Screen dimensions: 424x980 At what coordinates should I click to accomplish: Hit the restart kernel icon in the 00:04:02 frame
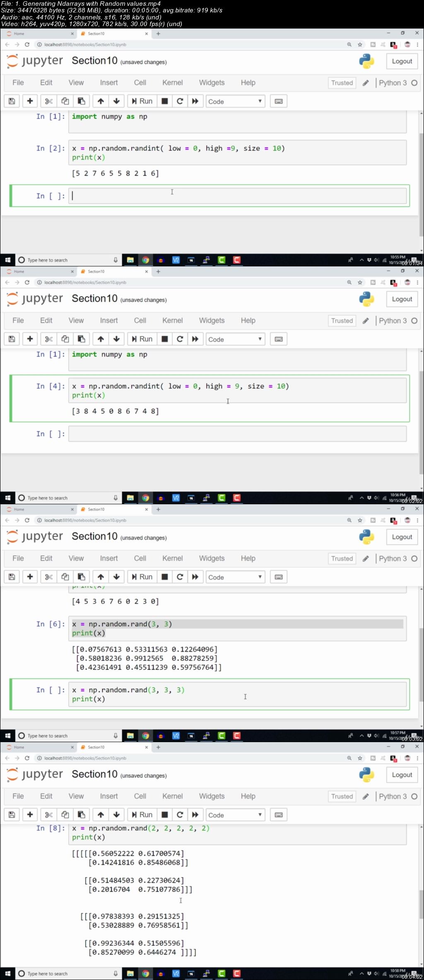point(180,815)
